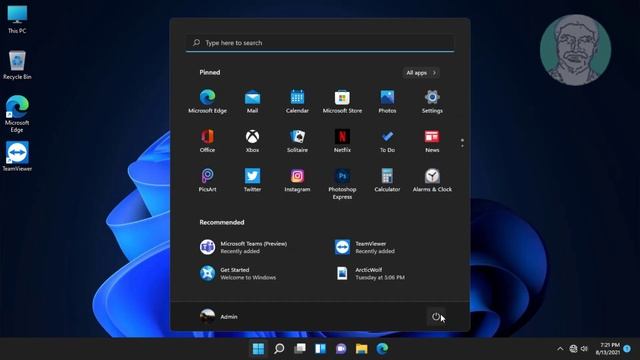Select TeamViewer desktop shortcut

(x=17, y=157)
